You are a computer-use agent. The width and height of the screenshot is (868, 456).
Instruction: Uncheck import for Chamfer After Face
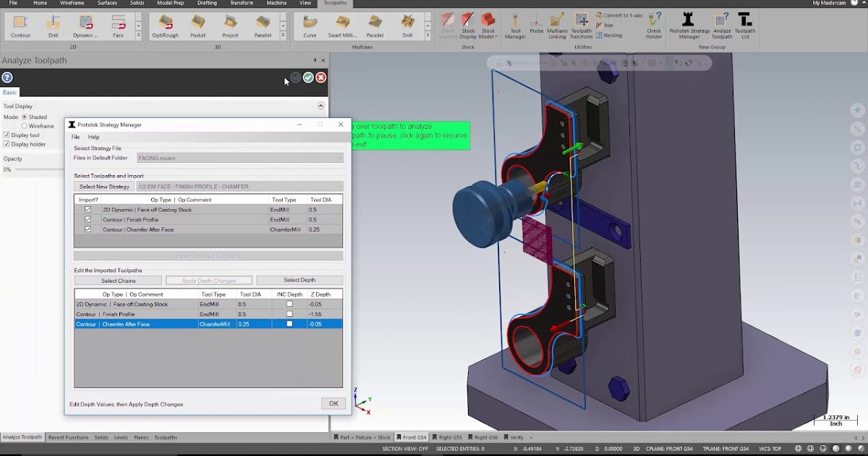point(88,229)
